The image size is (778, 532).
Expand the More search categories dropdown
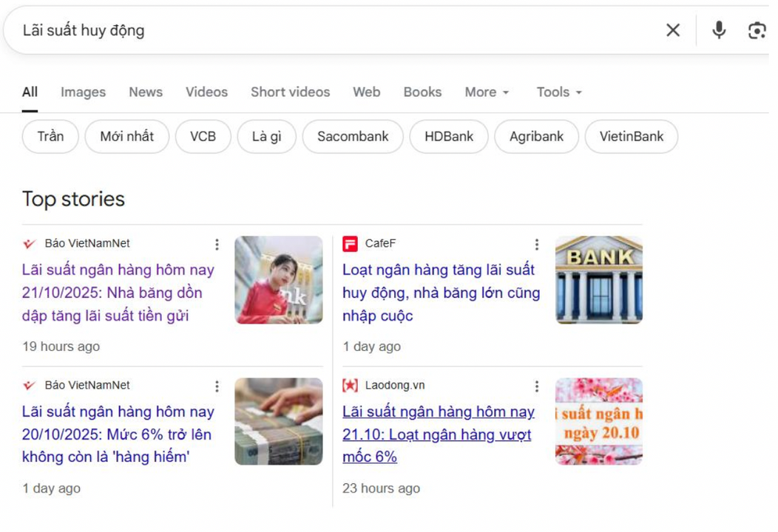tap(487, 92)
